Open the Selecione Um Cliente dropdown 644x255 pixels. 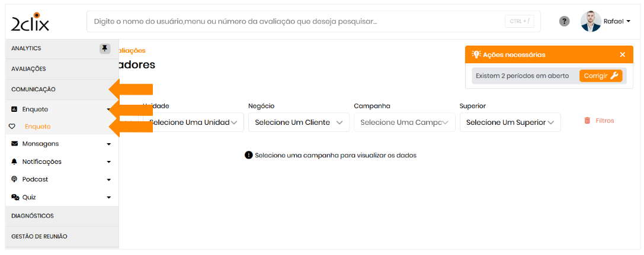(299, 122)
